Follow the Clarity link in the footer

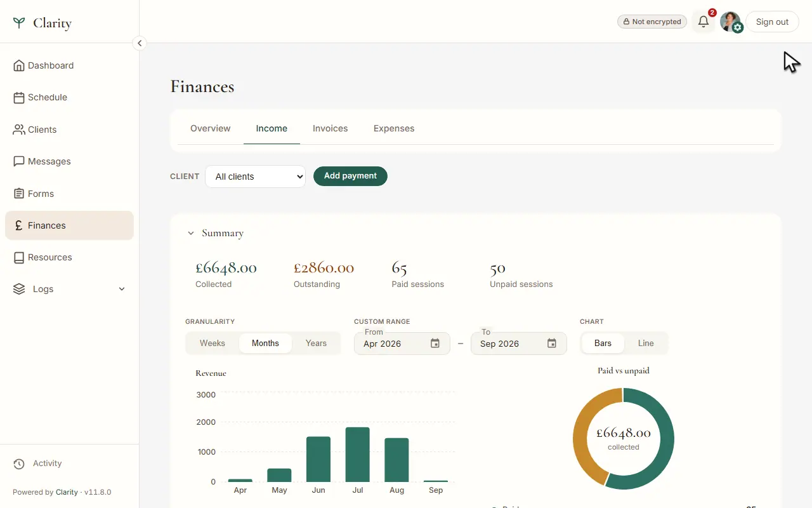click(x=67, y=492)
